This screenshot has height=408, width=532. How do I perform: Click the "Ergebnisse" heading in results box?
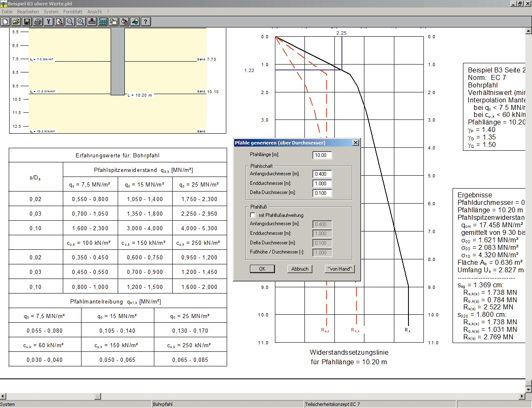pyautogui.click(x=475, y=195)
